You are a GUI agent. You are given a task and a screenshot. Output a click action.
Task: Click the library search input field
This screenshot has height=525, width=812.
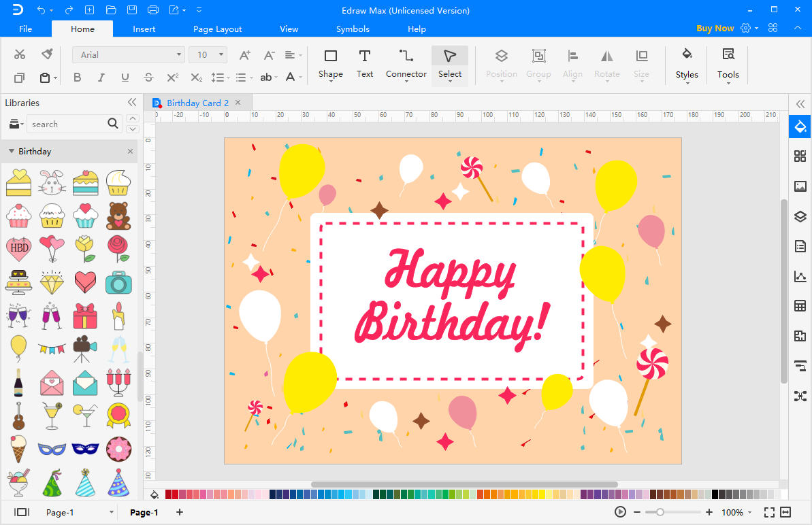67,124
